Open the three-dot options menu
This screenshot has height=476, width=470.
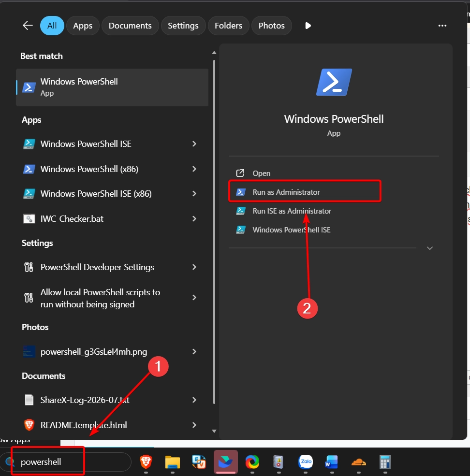(442, 26)
